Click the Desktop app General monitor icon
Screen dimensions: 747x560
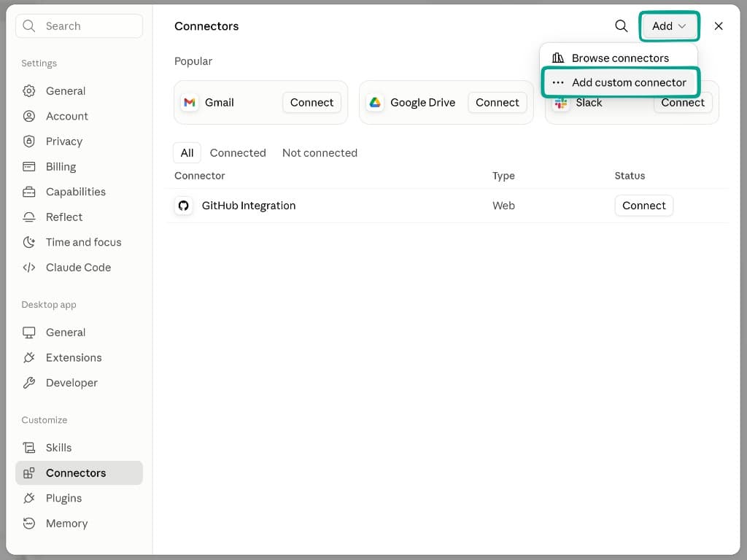pos(29,332)
